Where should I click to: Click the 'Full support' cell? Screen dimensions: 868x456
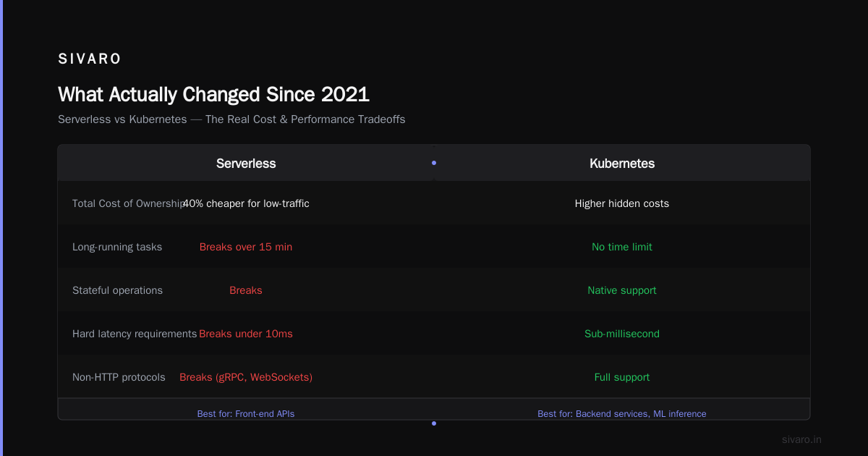click(622, 378)
